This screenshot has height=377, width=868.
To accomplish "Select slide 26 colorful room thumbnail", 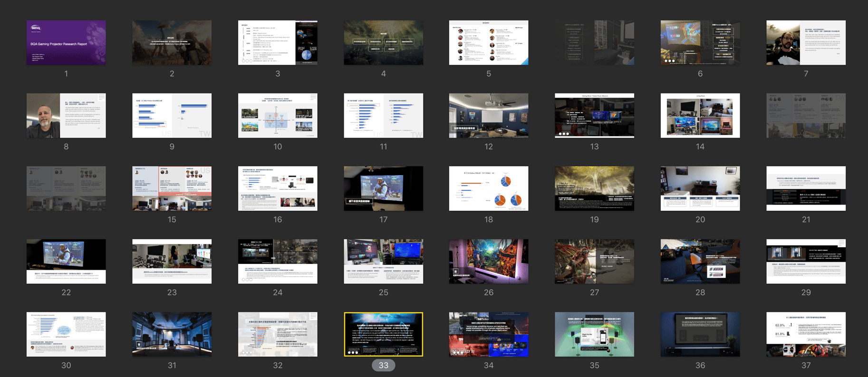I will pos(489,261).
